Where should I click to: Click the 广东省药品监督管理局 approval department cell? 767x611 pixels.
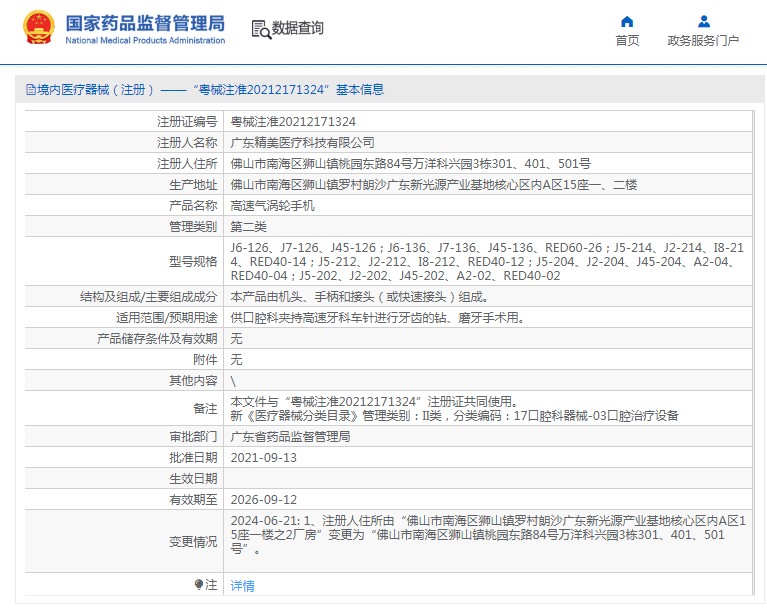pos(290,436)
